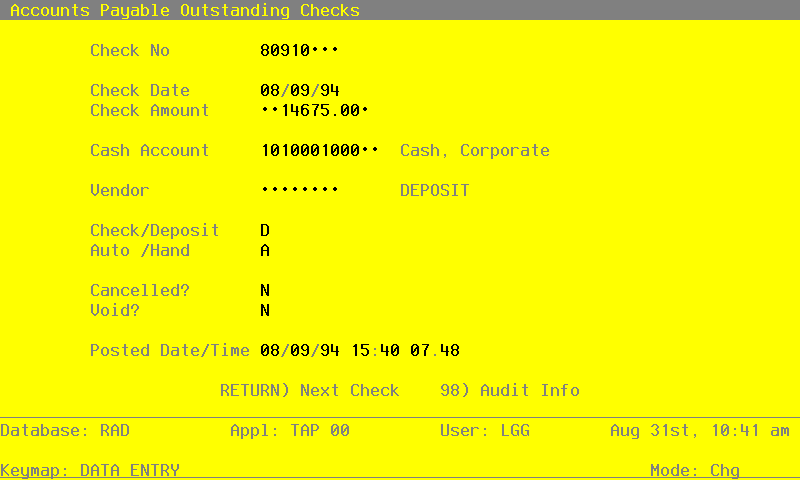Click the posted time value 15:40
The height and width of the screenshot is (480, 800).
(x=376, y=350)
